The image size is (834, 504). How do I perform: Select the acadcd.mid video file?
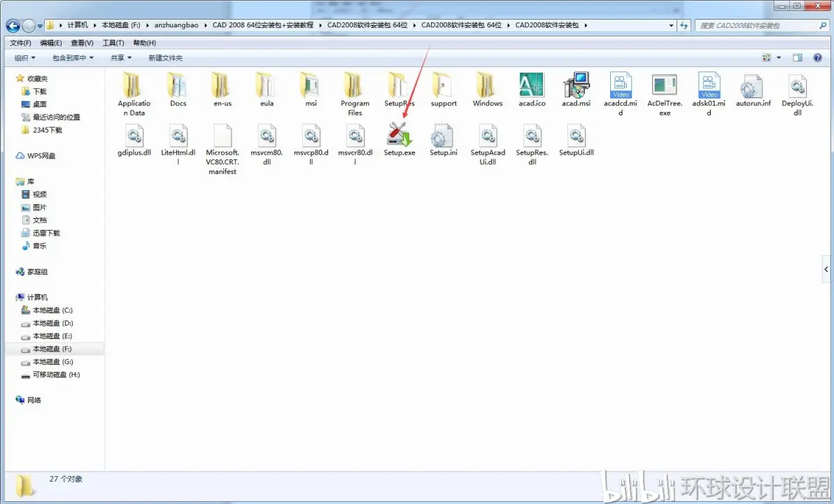click(x=620, y=85)
